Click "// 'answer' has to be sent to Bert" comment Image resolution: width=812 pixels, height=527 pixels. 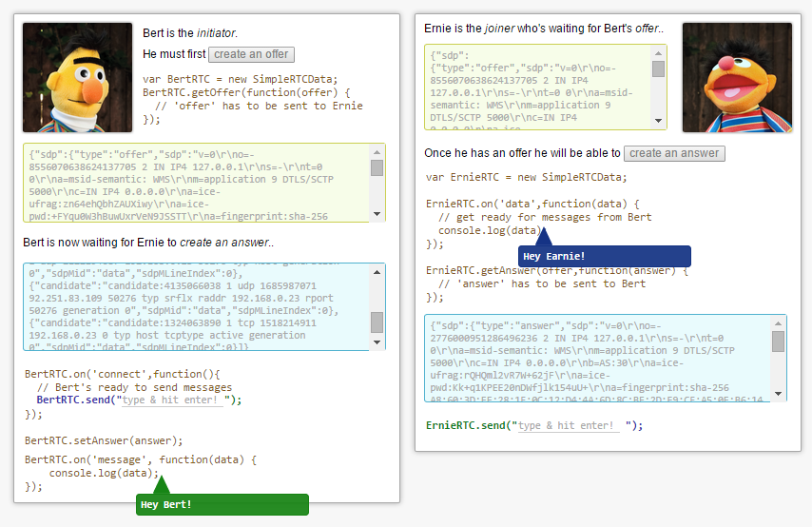(x=542, y=284)
